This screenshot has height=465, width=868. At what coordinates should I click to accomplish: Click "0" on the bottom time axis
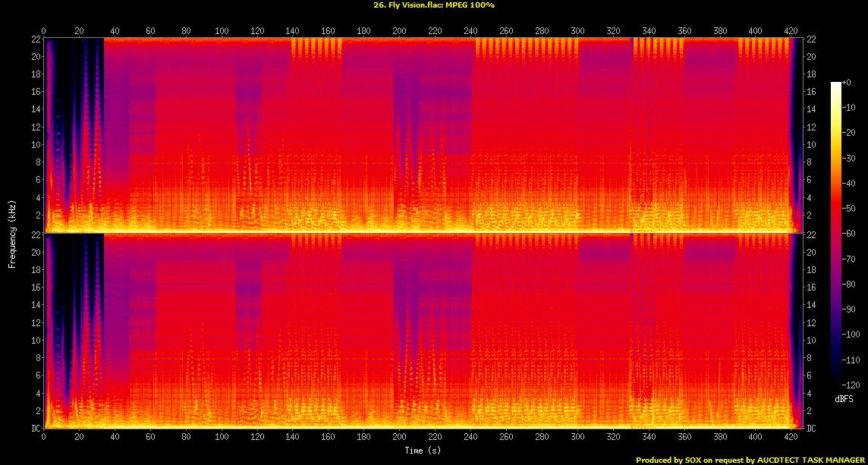(x=44, y=436)
